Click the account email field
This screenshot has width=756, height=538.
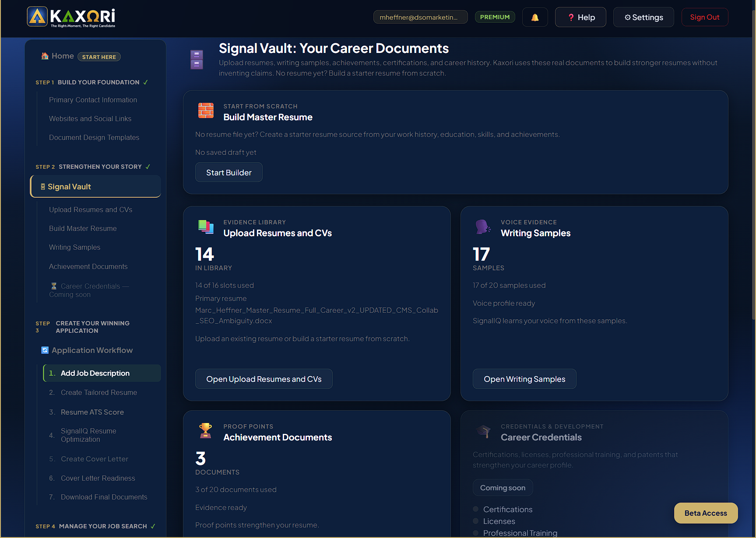pyautogui.click(x=420, y=17)
